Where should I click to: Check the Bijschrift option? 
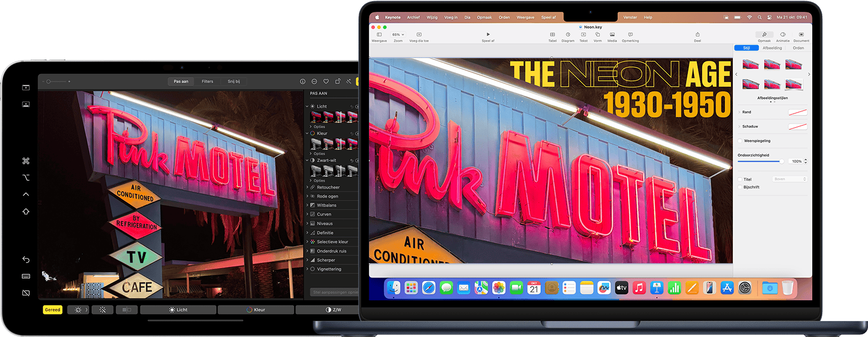(x=740, y=187)
